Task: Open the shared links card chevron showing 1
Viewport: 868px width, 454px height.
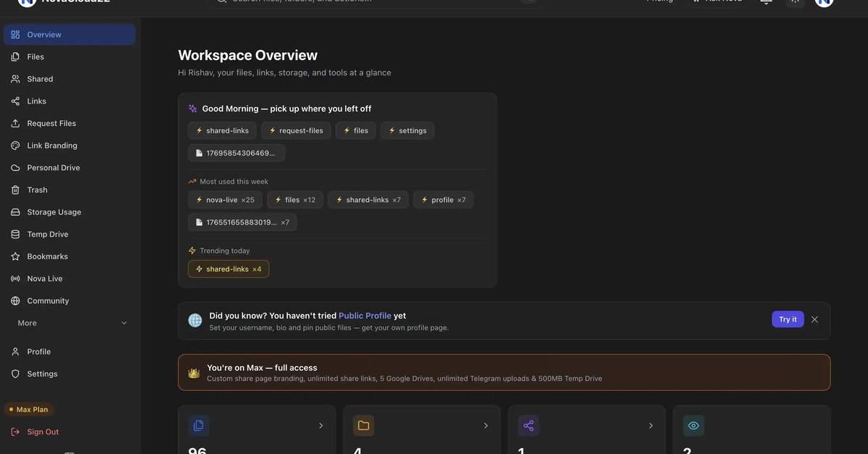Action: (x=651, y=426)
